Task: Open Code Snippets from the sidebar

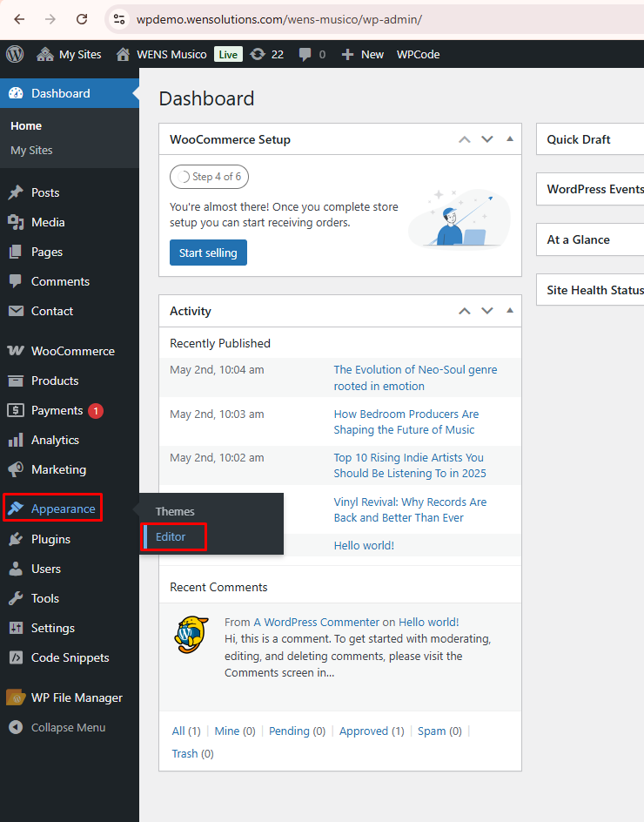Action: tap(70, 657)
